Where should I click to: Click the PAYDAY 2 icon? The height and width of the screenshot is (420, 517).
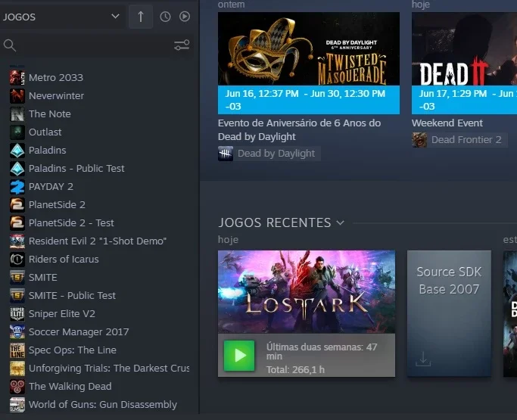17,187
